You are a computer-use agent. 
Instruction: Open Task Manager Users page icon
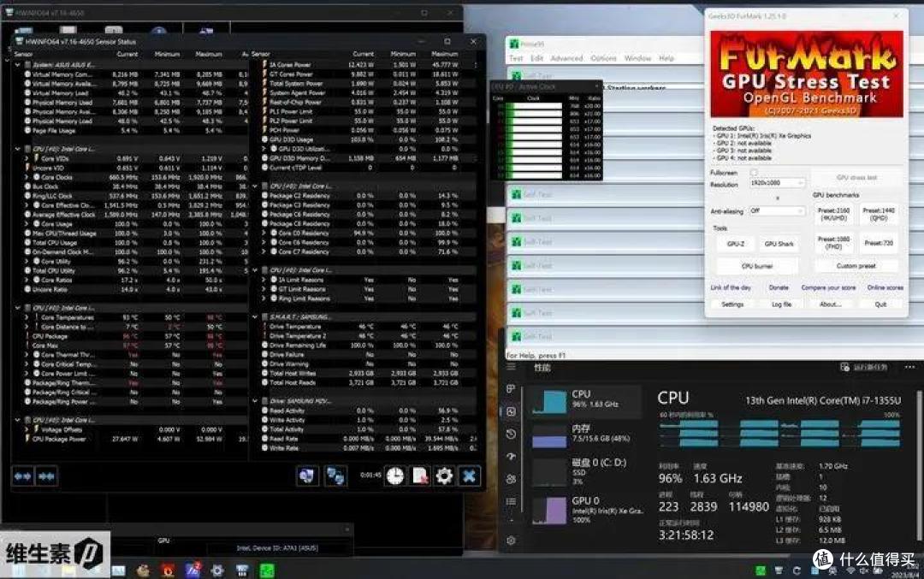coord(511,479)
